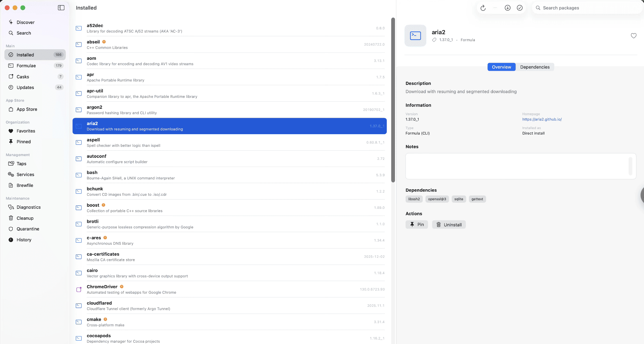The height and width of the screenshot is (344, 644).
Task: Toggle the sidebar visibility icon
Action: pos(61,8)
